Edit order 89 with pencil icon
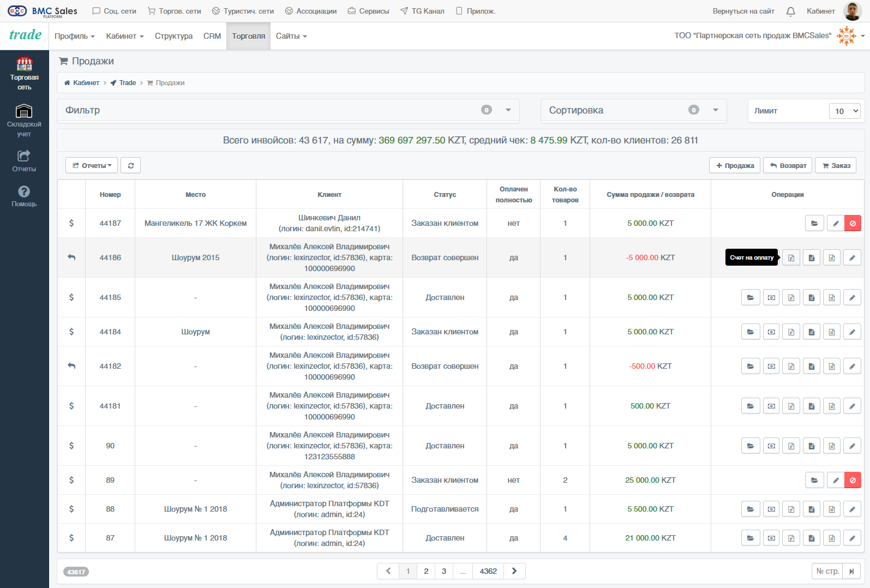The image size is (870, 588). (x=836, y=480)
